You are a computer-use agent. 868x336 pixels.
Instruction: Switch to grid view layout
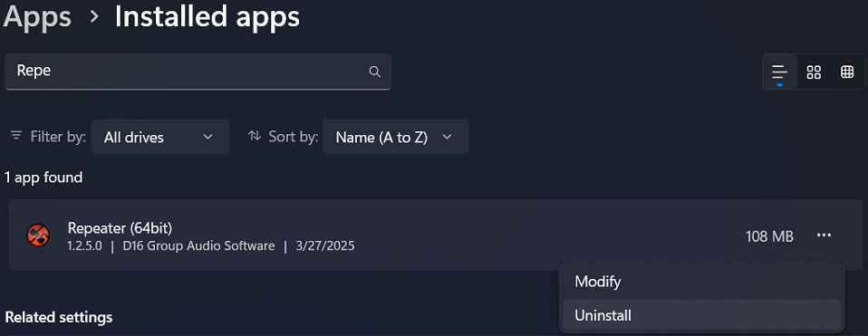coord(814,72)
